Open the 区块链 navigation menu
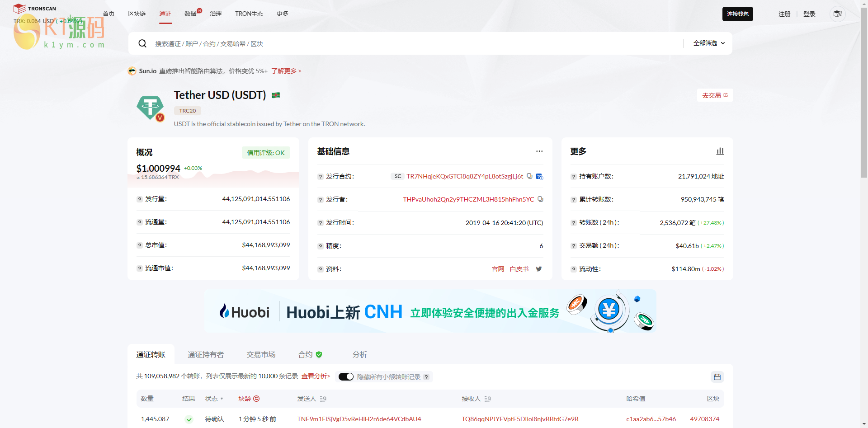The width and height of the screenshot is (868, 428). coord(137,14)
